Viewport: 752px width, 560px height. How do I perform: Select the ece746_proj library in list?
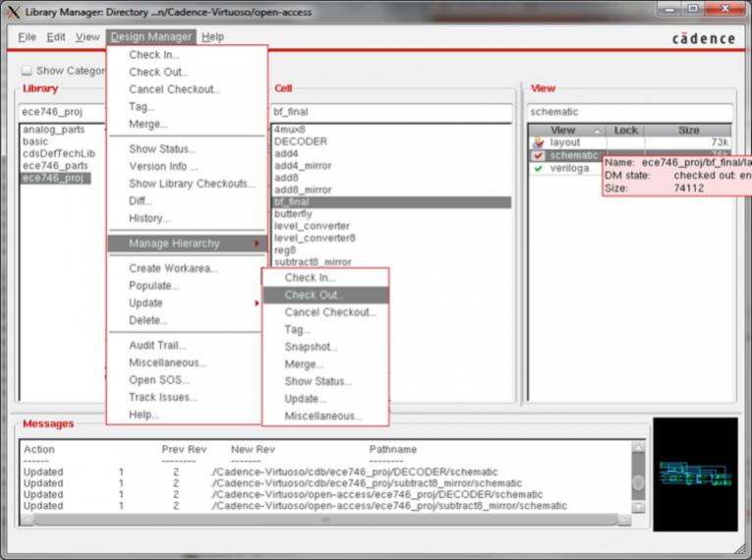[55, 178]
